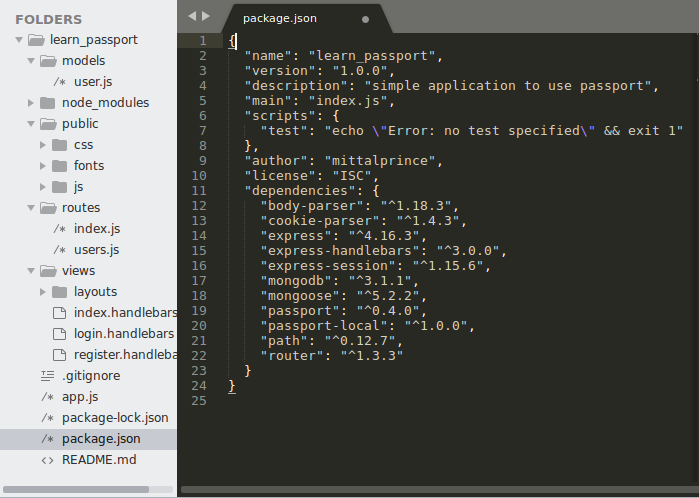699x498 pixels.
Task: Place cursor on "mittalprince" author value
Action: [379, 161]
